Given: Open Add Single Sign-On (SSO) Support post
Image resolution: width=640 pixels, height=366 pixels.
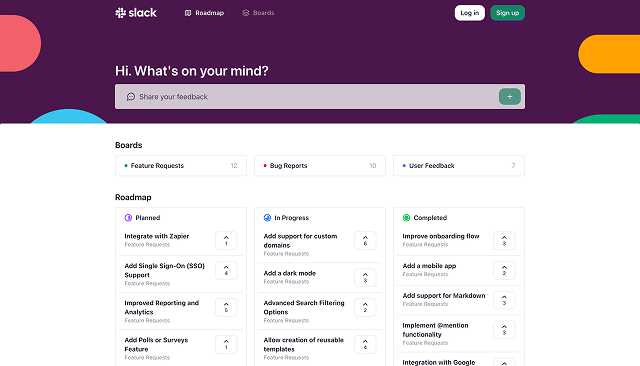Looking at the screenshot, I should point(164,270).
